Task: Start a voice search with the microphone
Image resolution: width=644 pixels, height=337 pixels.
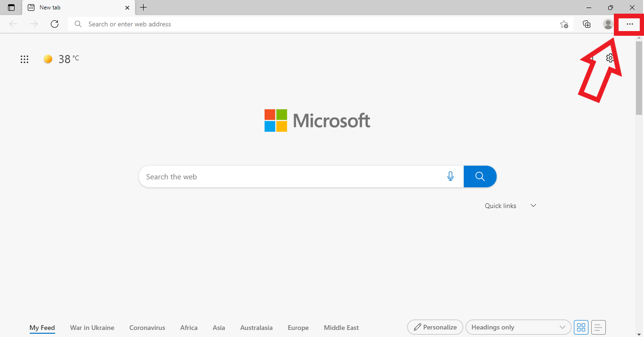Action: 450,176
